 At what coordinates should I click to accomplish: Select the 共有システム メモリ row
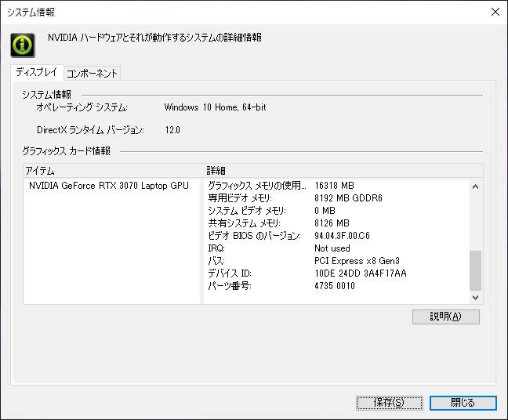tap(337, 223)
